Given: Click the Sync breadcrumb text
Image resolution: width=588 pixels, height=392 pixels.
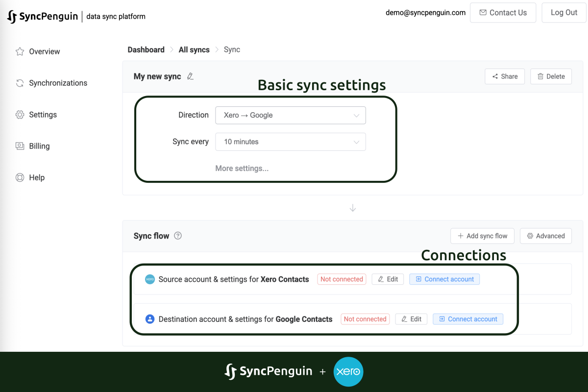Looking at the screenshot, I should (232, 49).
